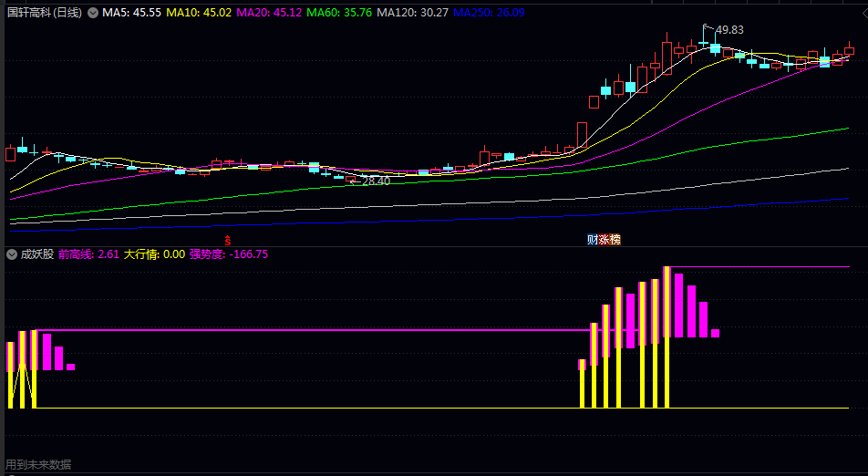The width and height of the screenshot is (868, 476).
Task: Select the 强势度: -166.75 value
Action: tap(229, 254)
